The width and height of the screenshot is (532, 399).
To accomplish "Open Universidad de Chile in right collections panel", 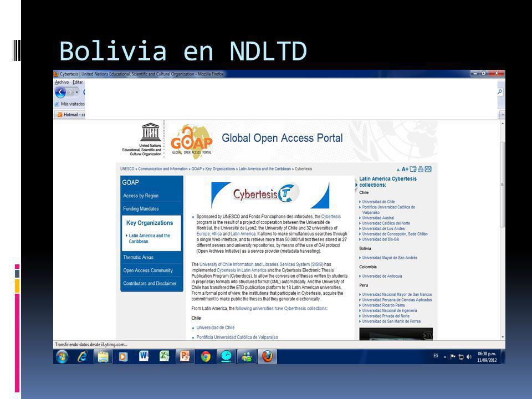I will [x=378, y=202].
